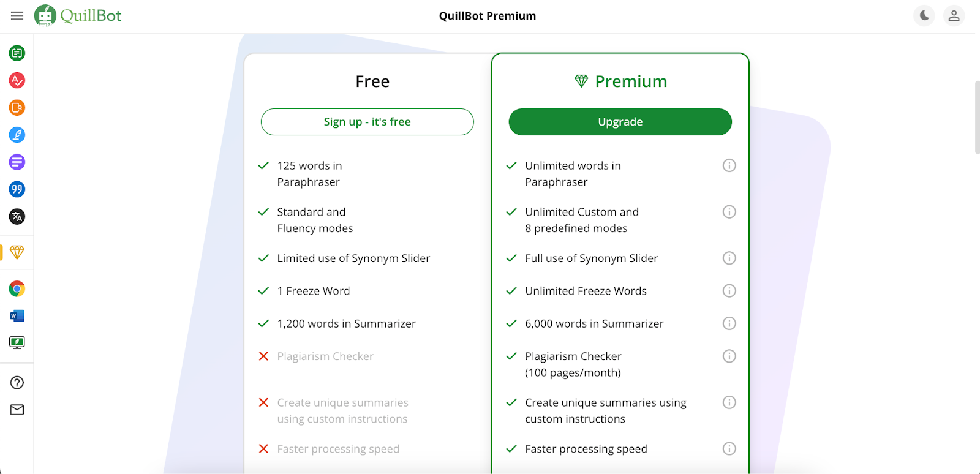Expand the hamburger navigation menu
Image resolution: width=980 pixels, height=474 pixels.
pos(17,16)
